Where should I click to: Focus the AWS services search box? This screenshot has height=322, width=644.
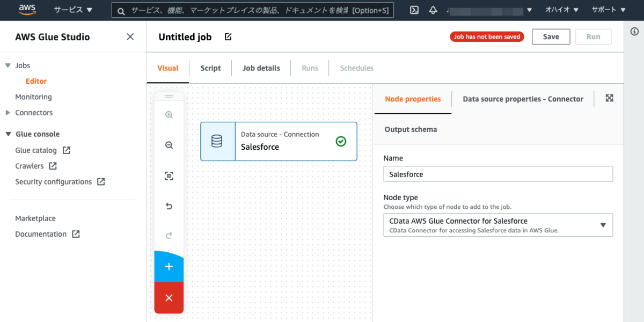tap(253, 10)
